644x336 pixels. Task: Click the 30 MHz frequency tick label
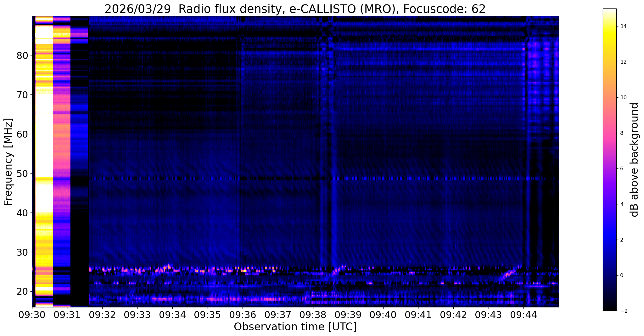coord(22,252)
